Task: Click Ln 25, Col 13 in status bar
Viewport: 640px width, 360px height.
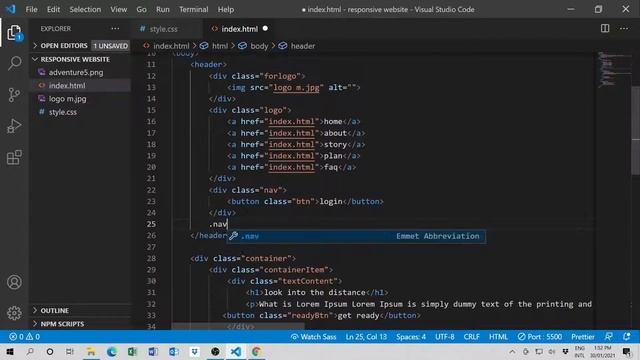Action: (x=366, y=337)
